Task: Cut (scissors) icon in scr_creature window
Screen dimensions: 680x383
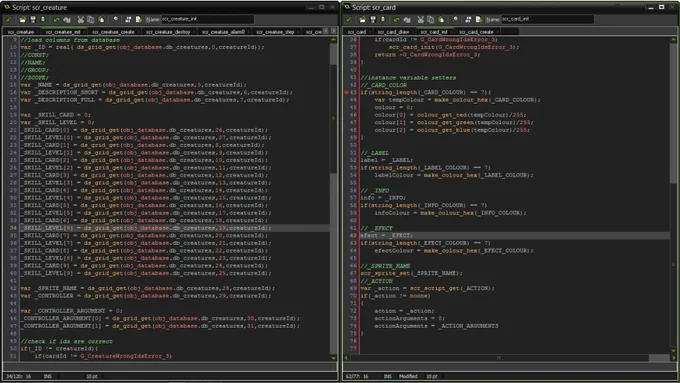Action: click(80, 20)
